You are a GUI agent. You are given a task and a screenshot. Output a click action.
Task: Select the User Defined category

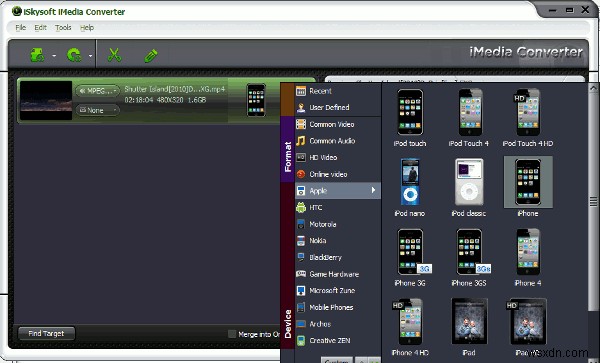(338, 107)
